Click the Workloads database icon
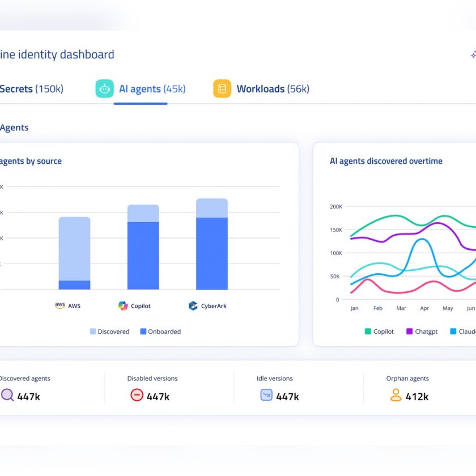The height and width of the screenshot is (476, 476). 222,89
